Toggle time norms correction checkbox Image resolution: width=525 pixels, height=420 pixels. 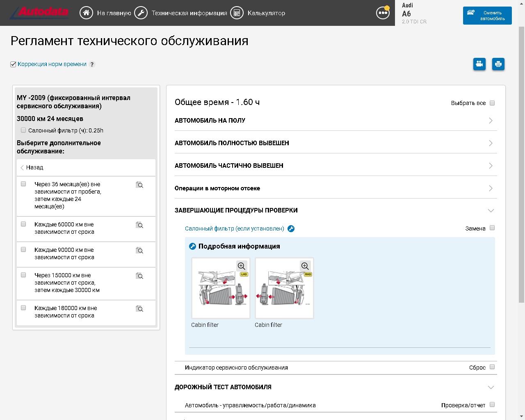[x=13, y=64]
